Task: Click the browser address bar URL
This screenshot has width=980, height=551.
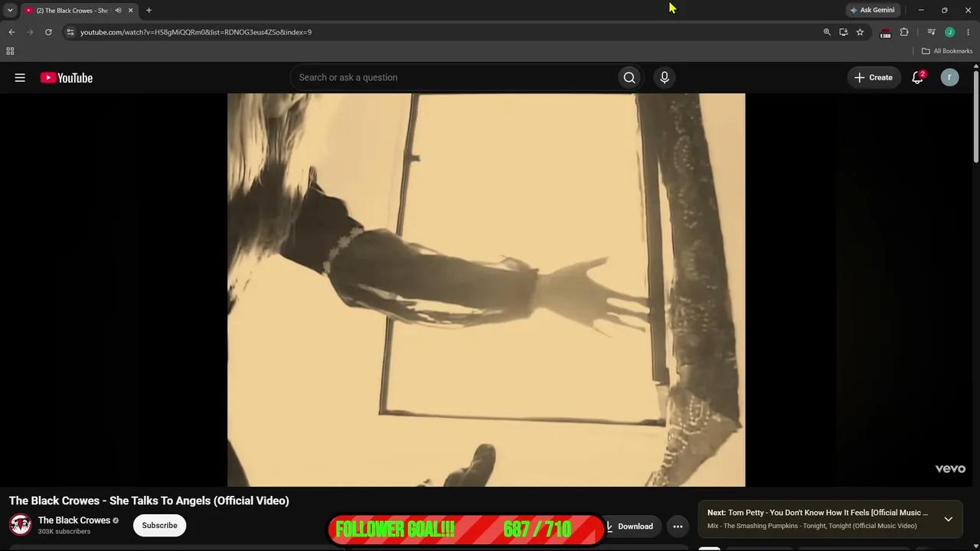Action: [x=196, y=32]
